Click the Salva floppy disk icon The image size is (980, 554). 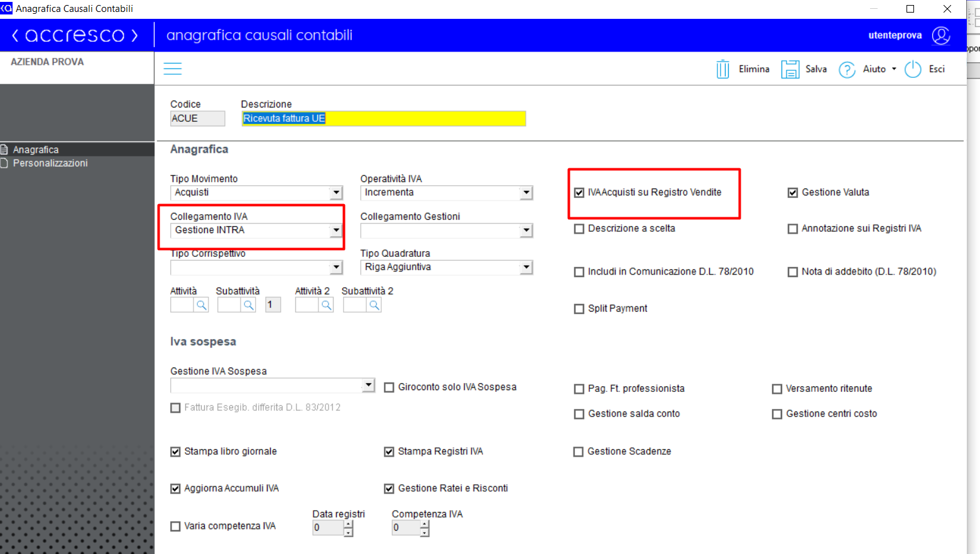coord(790,69)
